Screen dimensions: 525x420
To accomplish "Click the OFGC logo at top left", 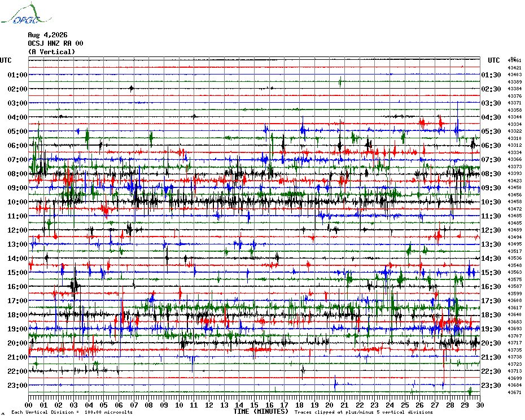I will pos(26,14).
